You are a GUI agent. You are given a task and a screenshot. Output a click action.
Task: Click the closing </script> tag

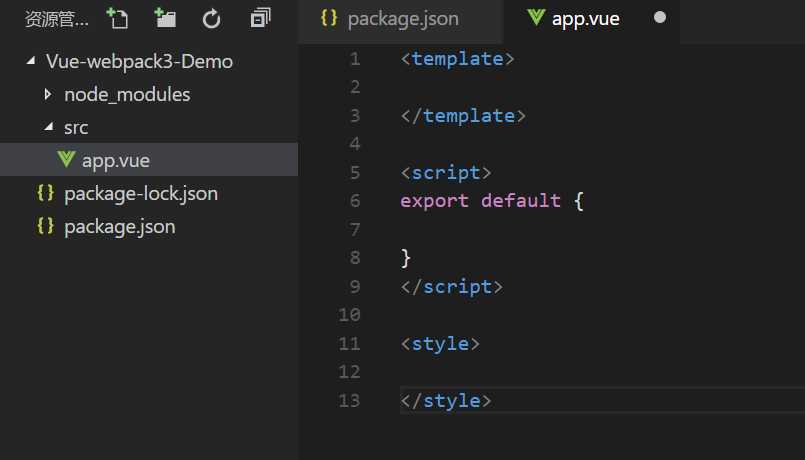coord(452,287)
